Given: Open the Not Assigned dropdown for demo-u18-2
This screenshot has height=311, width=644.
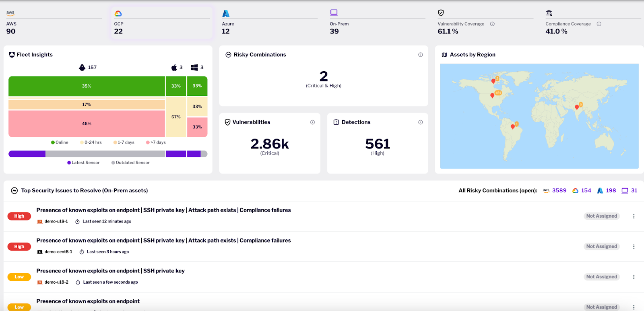Looking at the screenshot, I should coord(601,277).
